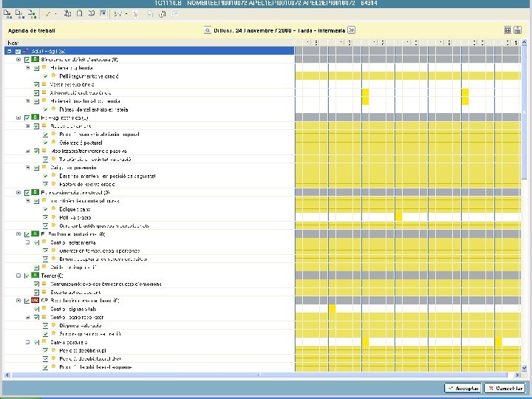Image resolution: width=532 pixels, height=399 pixels.
Task: Click the round icon beside Orientació postural
Action: tap(53, 142)
